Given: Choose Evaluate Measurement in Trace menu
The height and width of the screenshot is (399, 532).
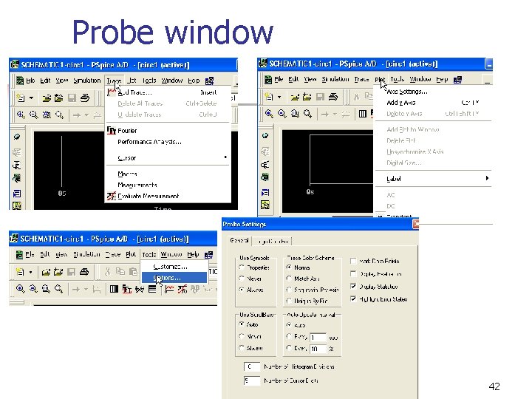Looking at the screenshot, I should coord(168,196).
